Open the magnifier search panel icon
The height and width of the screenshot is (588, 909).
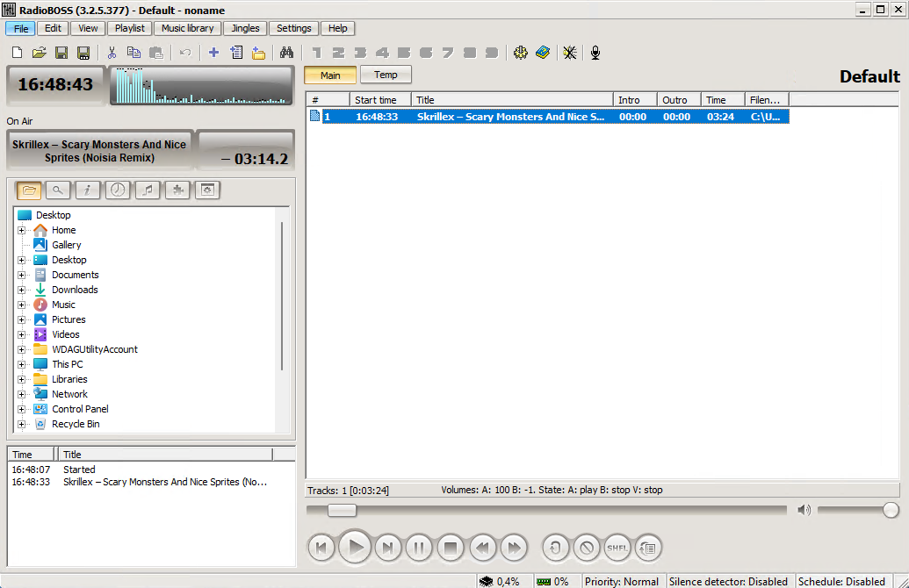pyautogui.click(x=57, y=190)
